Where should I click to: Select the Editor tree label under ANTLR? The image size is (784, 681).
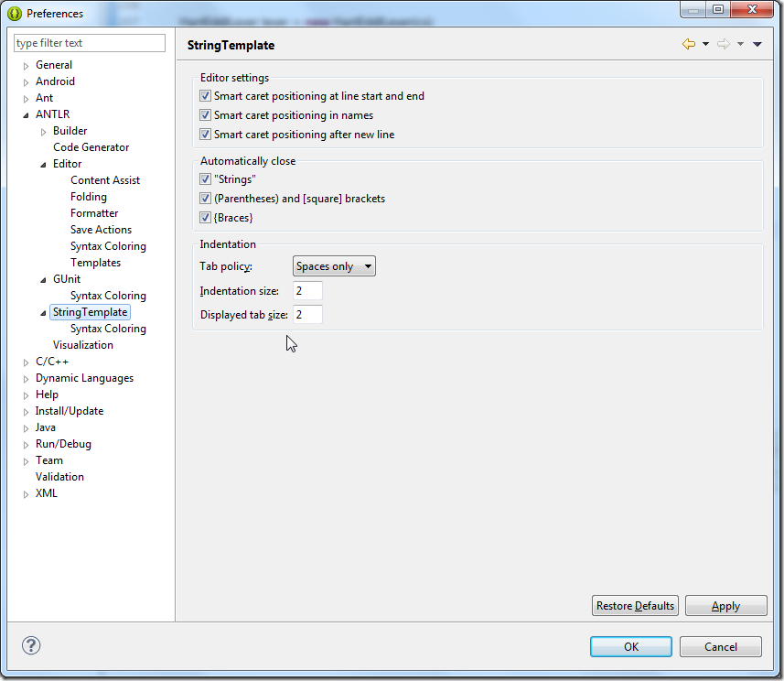67,164
